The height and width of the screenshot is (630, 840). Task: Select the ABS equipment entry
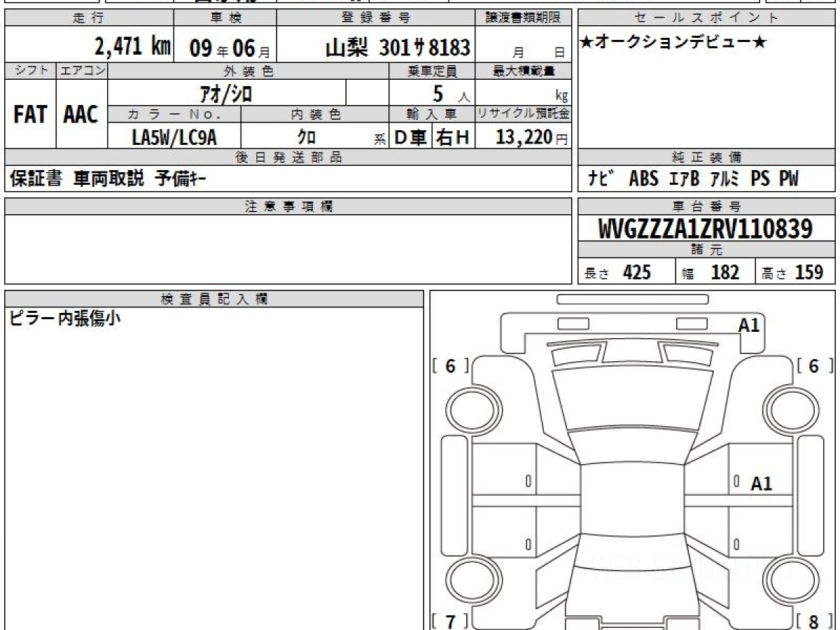click(x=643, y=178)
